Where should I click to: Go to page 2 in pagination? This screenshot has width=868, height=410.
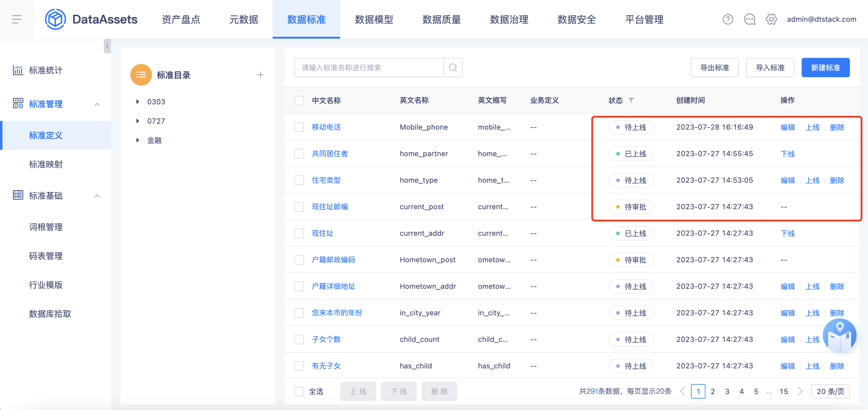coord(713,391)
